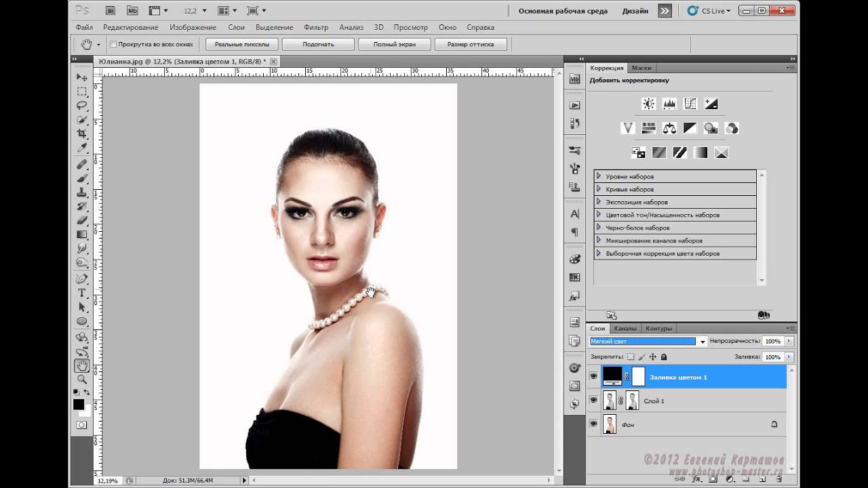Open the Character panel icon in dock
Viewport: 868px width, 488px height.
(574, 213)
